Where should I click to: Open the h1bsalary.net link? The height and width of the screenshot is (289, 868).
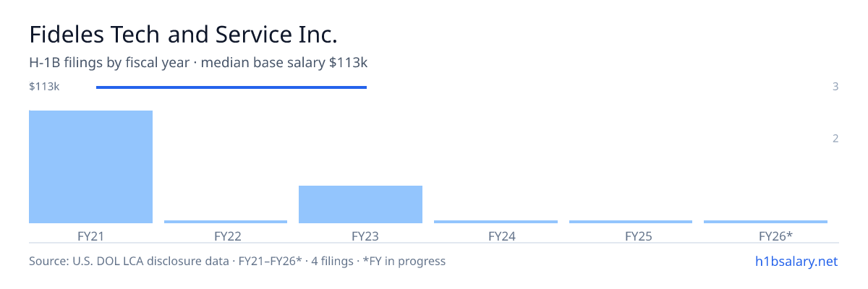(796, 261)
